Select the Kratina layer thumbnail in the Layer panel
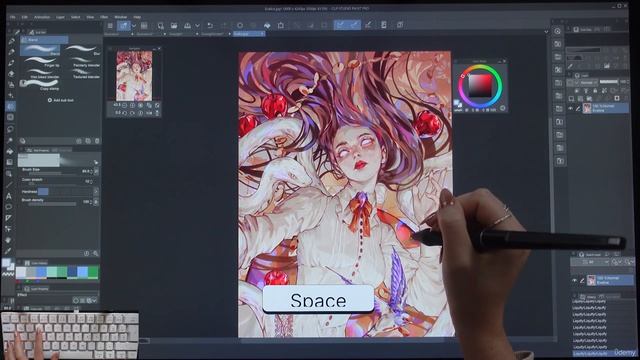640x360 pixels. tap(587, 108)
